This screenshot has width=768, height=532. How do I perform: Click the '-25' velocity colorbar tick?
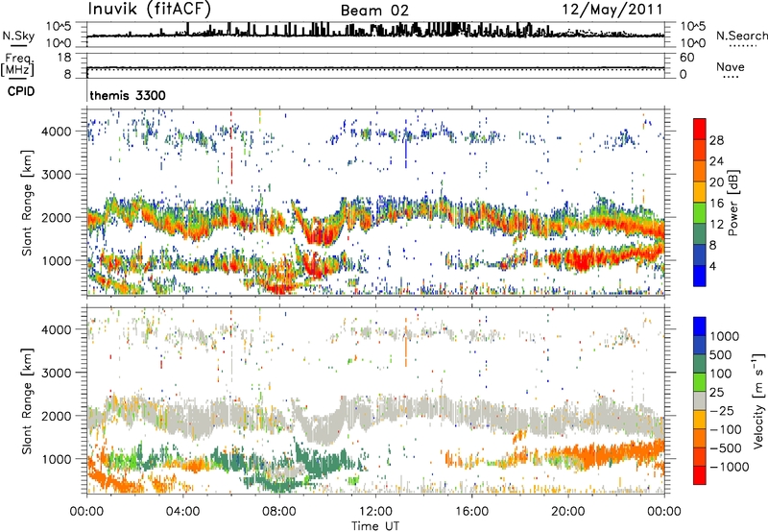coord(724,411)
